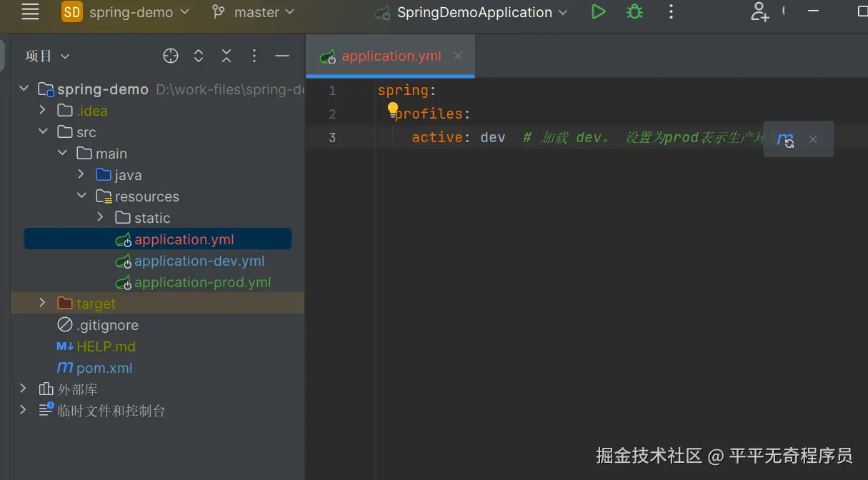Run SpringDemoApplication with green play icon

(x=599, y=11)
